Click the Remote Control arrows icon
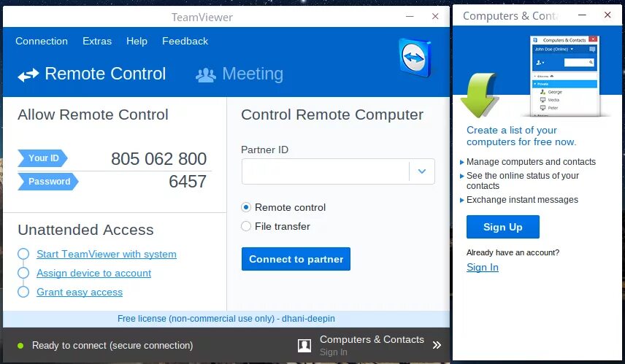This screenshot has height=364, width=625. click(x=28, y=74)
